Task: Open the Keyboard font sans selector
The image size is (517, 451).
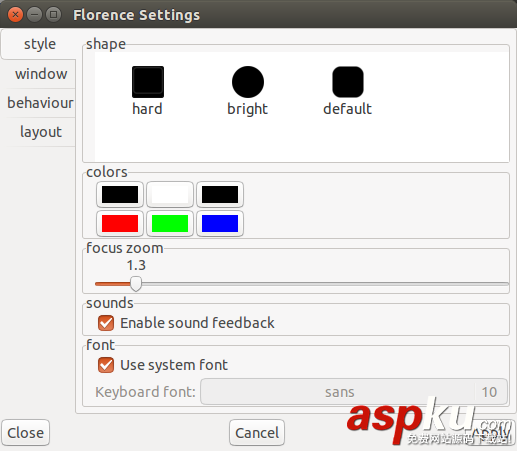Action: click(x=354, y=392)
